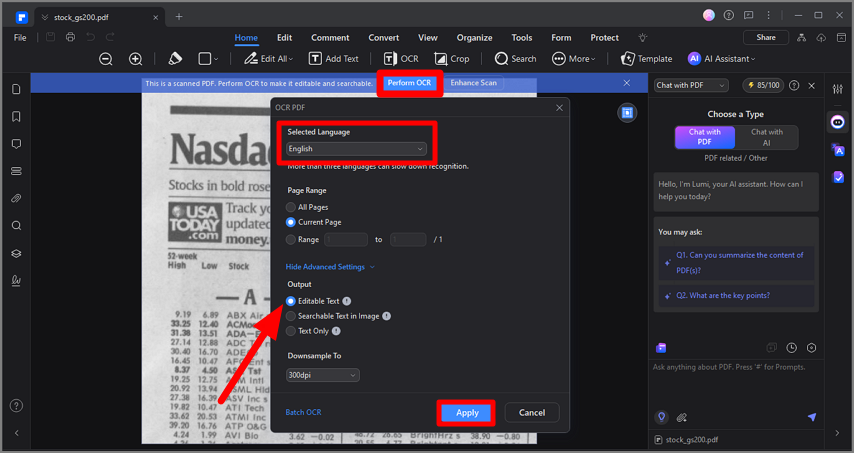Screen dimensions: 854x453
Task: Open the layers sidebar icon
Action: [16, 253]
